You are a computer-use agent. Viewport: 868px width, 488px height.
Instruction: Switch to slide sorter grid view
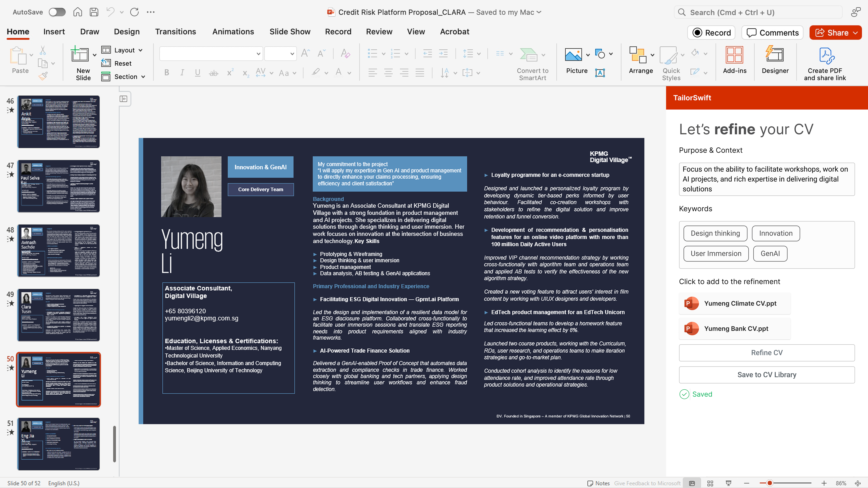710,483
